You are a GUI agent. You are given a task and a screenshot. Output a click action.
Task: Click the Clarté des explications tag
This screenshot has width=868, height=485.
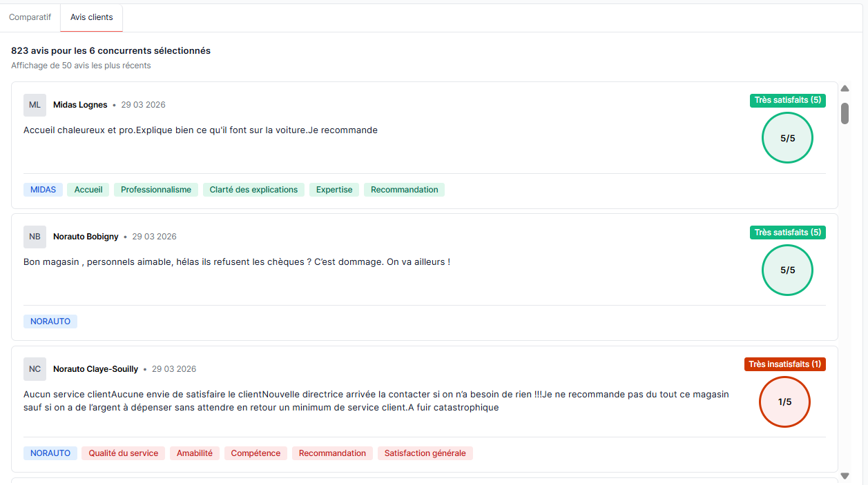253,190
